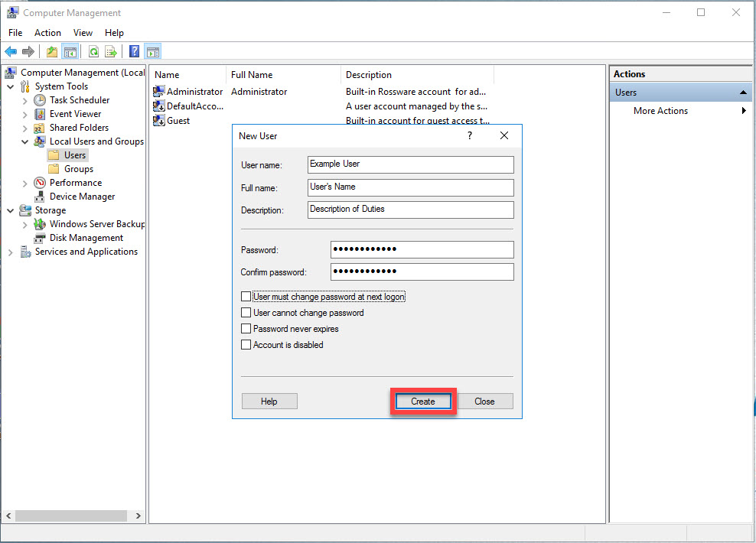The height and width of the screenshot is (543, 756).
Task: Click the Up One Level folder icon
Action: click(51, 52)
